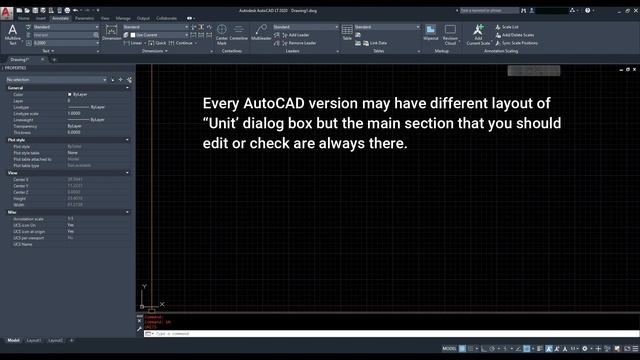The image size is (640, 360).
Task: Toggle polar tracking in status bar
Action: point(492,349)
